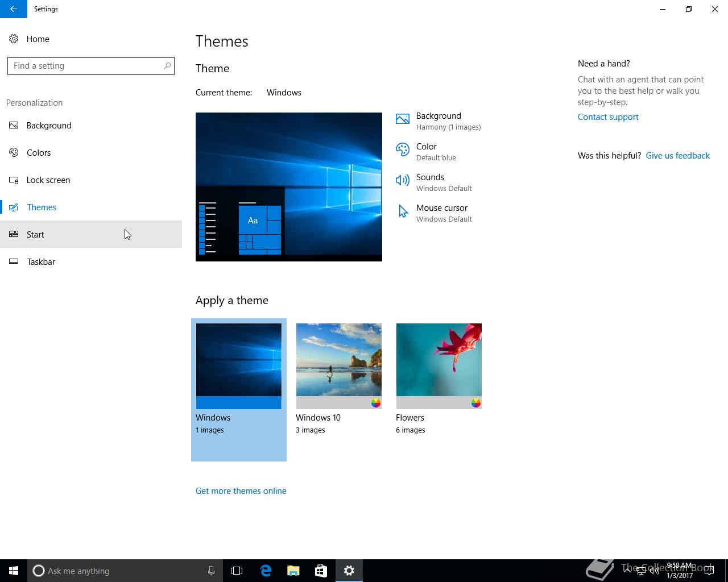Launch Microsoft Edge from the taskbar
Screen dimensions: 728x582
(x=266, y=571)
